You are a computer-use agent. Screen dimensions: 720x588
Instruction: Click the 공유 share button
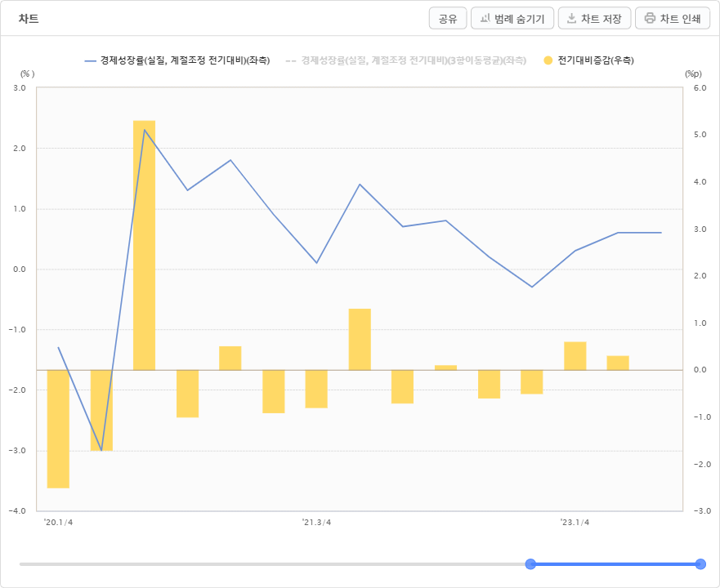[x=448, y=18]
